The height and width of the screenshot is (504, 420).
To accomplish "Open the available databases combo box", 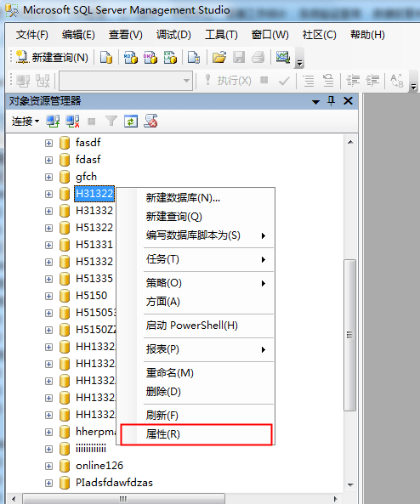I will tap(126, 81).
